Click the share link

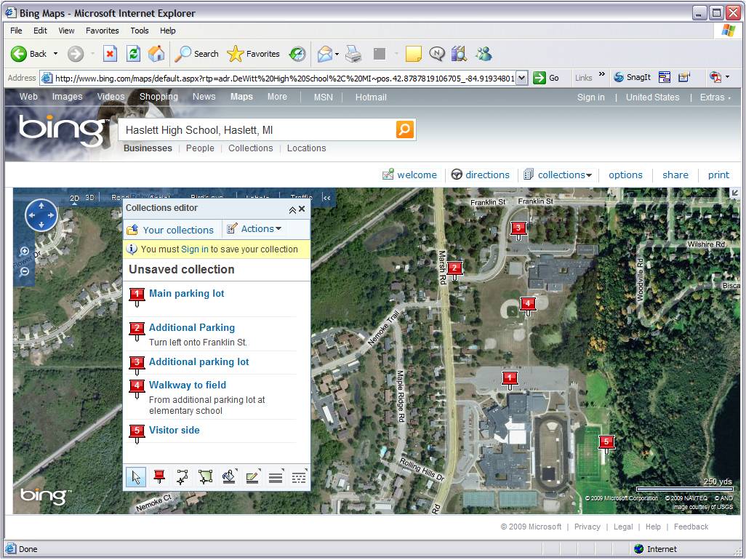675,175
